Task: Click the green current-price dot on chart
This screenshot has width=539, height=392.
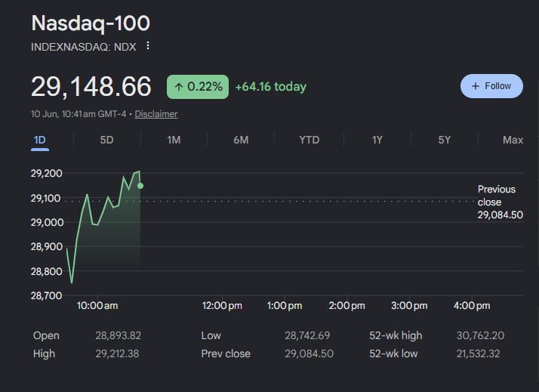Action: coord(140,186)
